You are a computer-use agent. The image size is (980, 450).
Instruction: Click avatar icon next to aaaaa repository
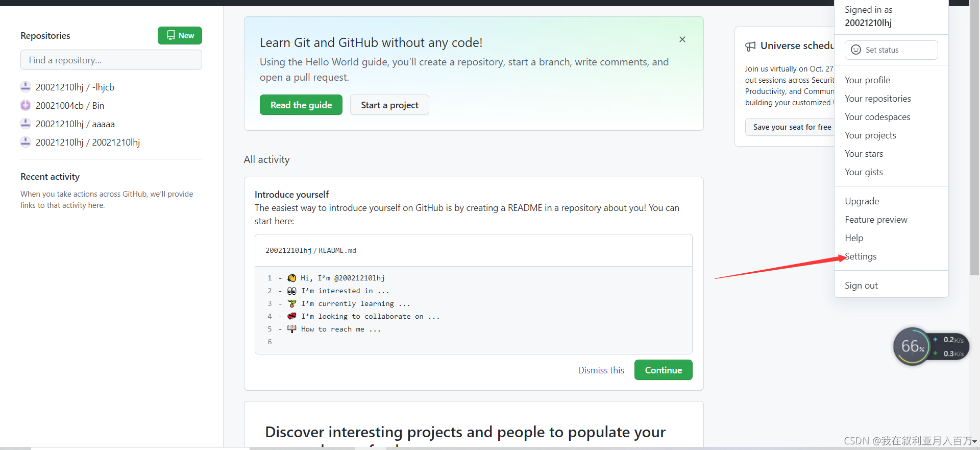click(26, 124)
